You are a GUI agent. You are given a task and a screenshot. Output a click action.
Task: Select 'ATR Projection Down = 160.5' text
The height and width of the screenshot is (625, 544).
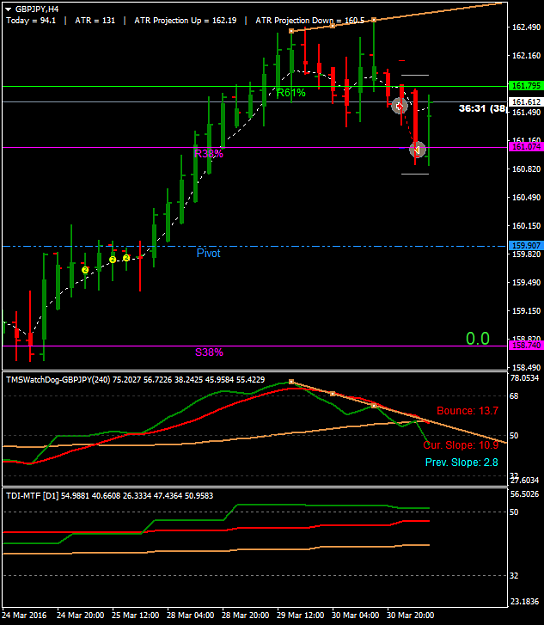tap(310, 20)
